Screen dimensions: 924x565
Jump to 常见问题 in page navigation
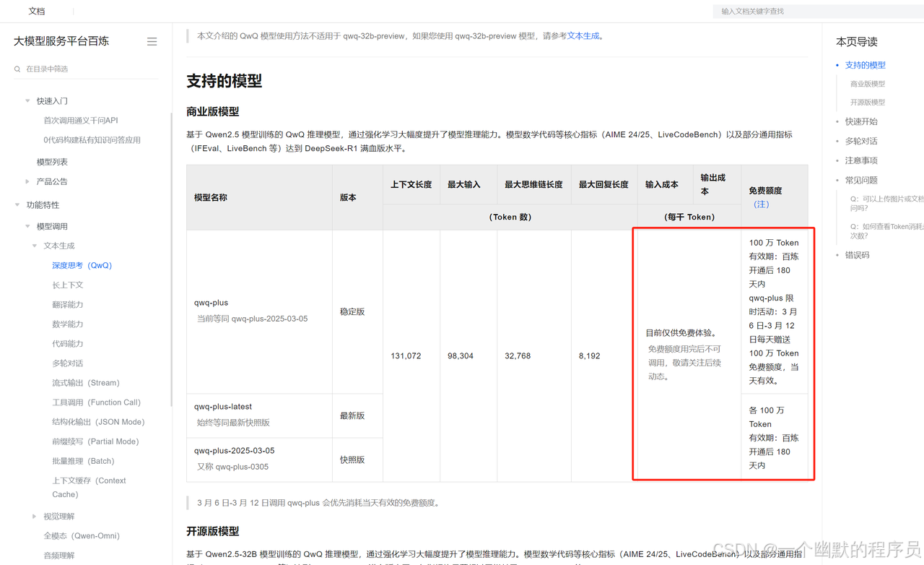(861, 180)
